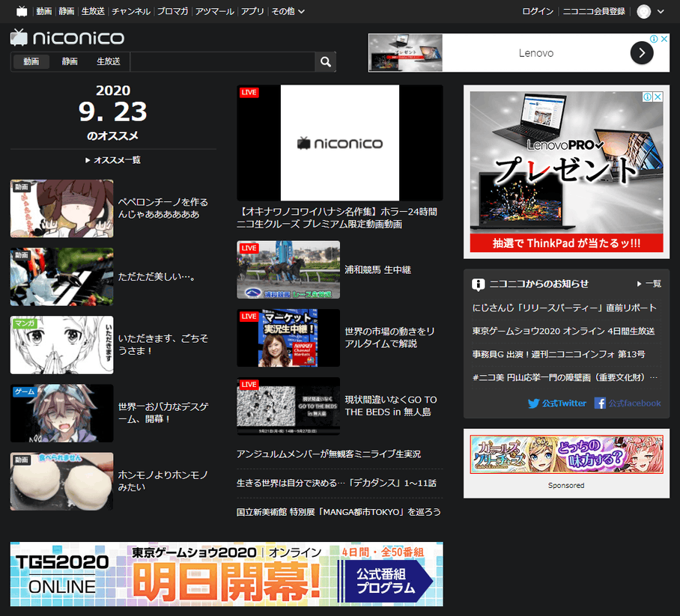Click the niconico TV icon in top bar
The height and width of the screenshot is (616, 680).
coord(22,11)
